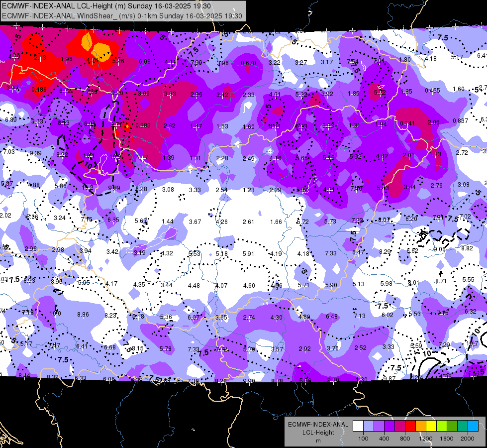Click the wind shear value 0.488
Screen dimensions: 487x448
coord(39,90)
